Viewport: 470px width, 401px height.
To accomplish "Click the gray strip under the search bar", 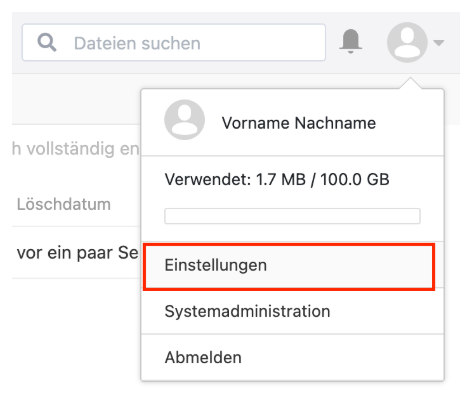I will coord(77,99).
